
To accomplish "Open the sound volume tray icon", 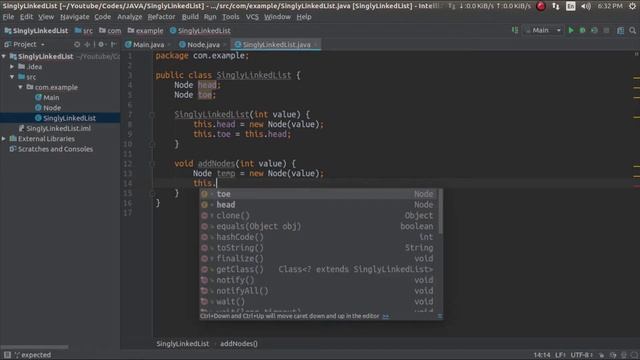I will 586,6.
